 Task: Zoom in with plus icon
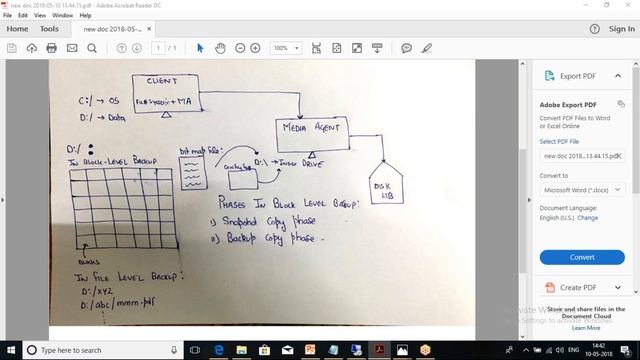pyautogui.click(x=255, y=48)
